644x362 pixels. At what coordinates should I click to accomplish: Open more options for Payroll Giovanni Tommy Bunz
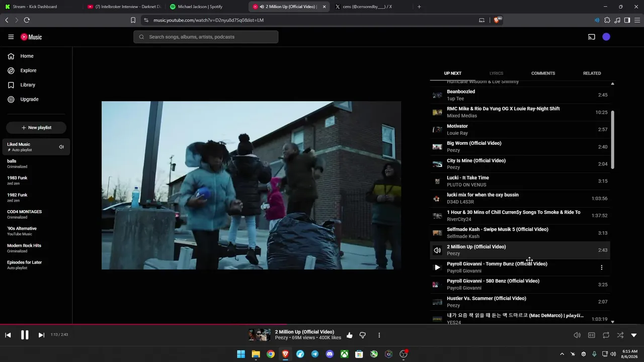[x=601, y=267]
